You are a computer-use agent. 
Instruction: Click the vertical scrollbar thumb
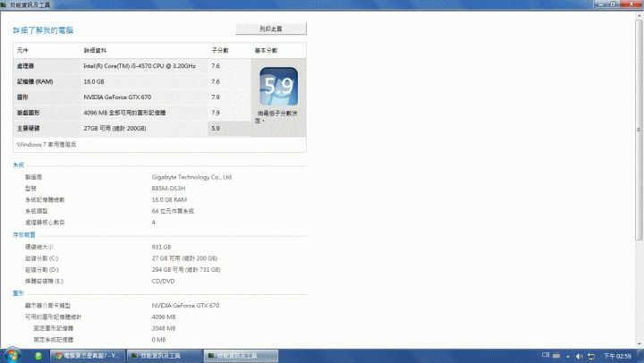pos(639,130)
